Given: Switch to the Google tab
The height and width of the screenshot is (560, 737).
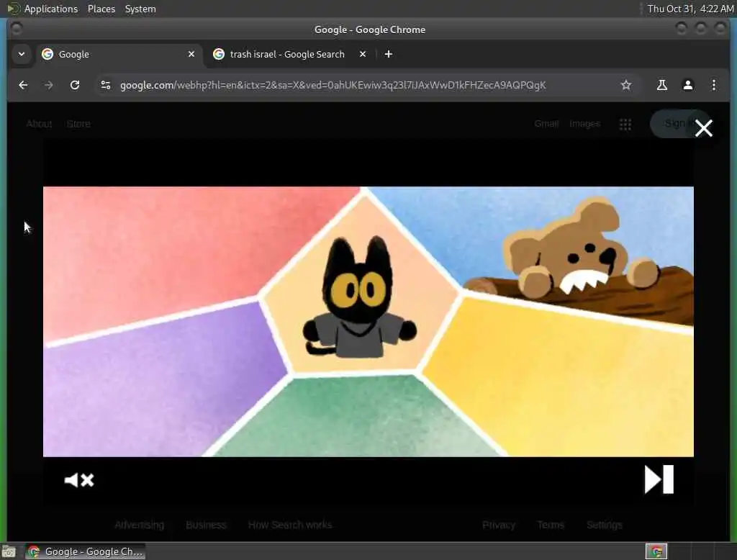Looking at the screenshot, I should [x=117, y=54].
